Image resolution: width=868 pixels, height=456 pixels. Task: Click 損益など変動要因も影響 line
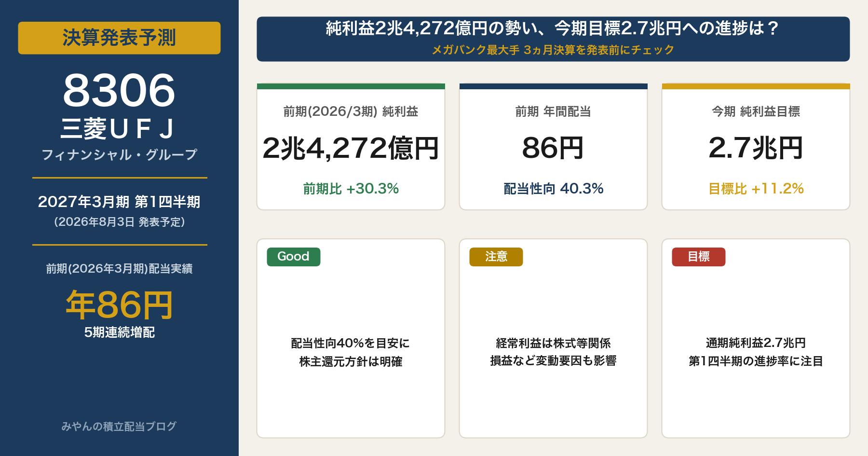(553, 361)
